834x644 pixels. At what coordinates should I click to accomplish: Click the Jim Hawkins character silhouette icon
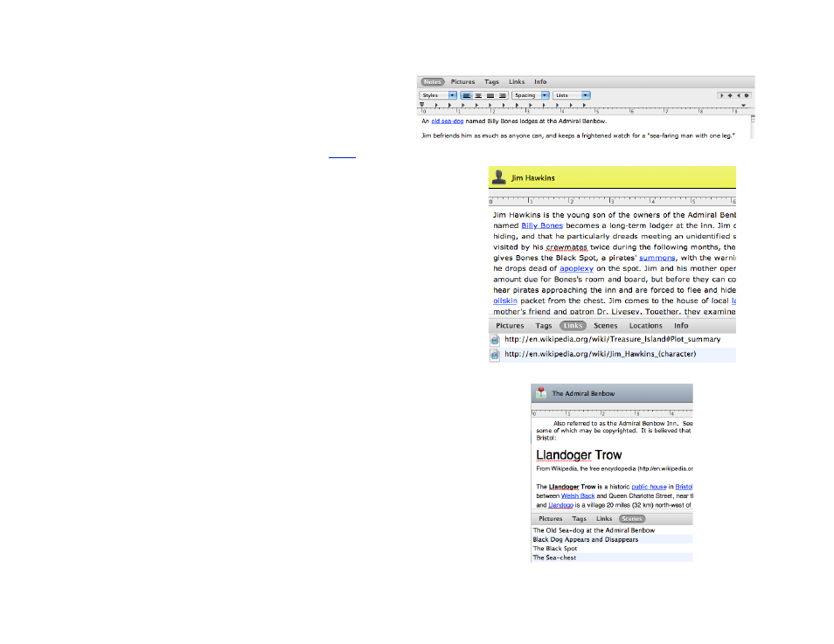pyautogui.click(x=499, y=177)
